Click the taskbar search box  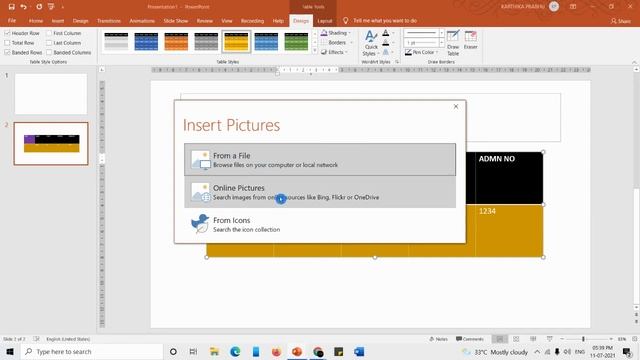point(92,352)
